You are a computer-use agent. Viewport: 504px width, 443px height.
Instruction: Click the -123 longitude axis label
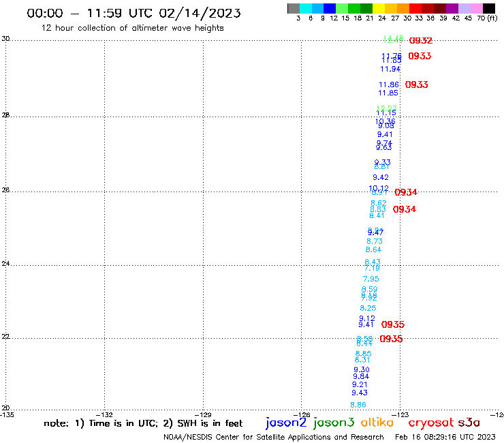click(x=400, y=415)
